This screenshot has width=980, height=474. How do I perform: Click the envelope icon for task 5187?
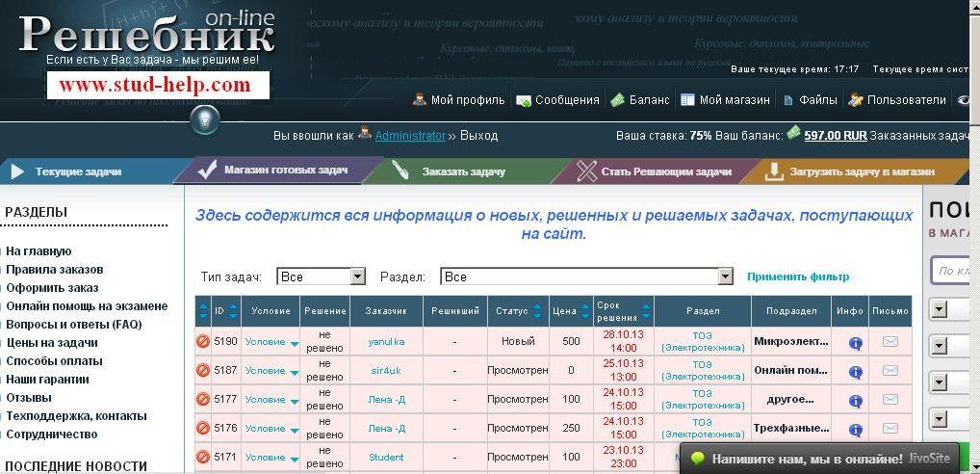(x=890, y=370)
